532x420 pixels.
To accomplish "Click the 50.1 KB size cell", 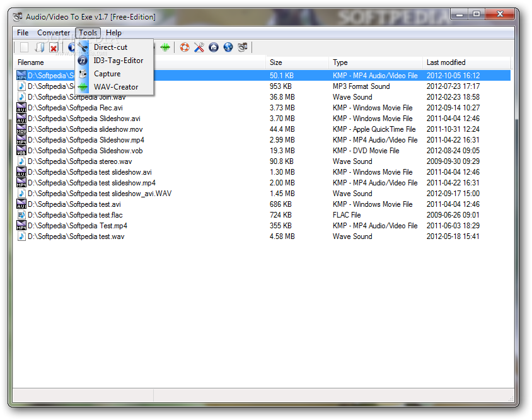I will tap(281, 76).
